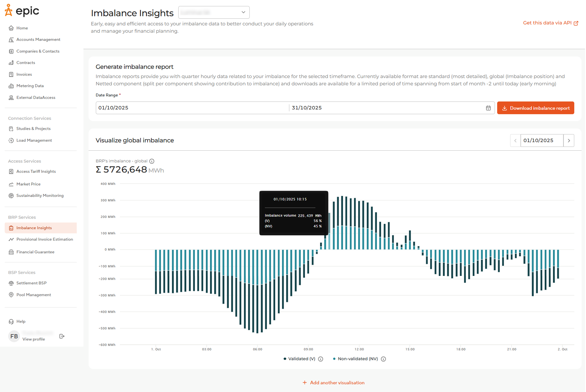Viewport: 586px width, 392px height.
Task: Click the Help headset icon
Action: (x=11, y=322)
